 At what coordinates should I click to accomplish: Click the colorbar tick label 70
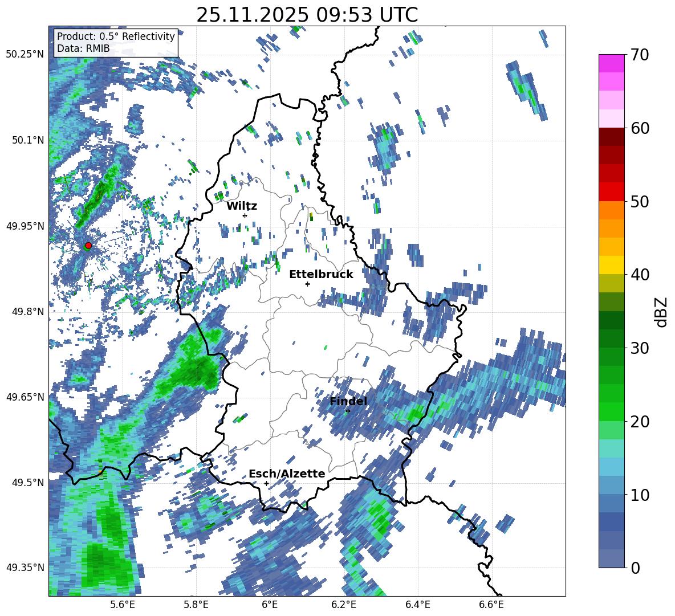[640, 55]
